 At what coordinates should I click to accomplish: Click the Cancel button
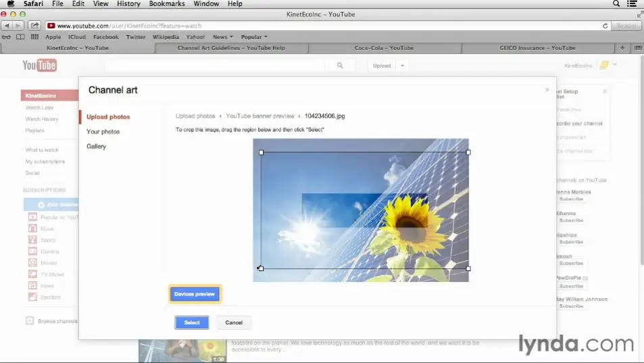(234, 322)
